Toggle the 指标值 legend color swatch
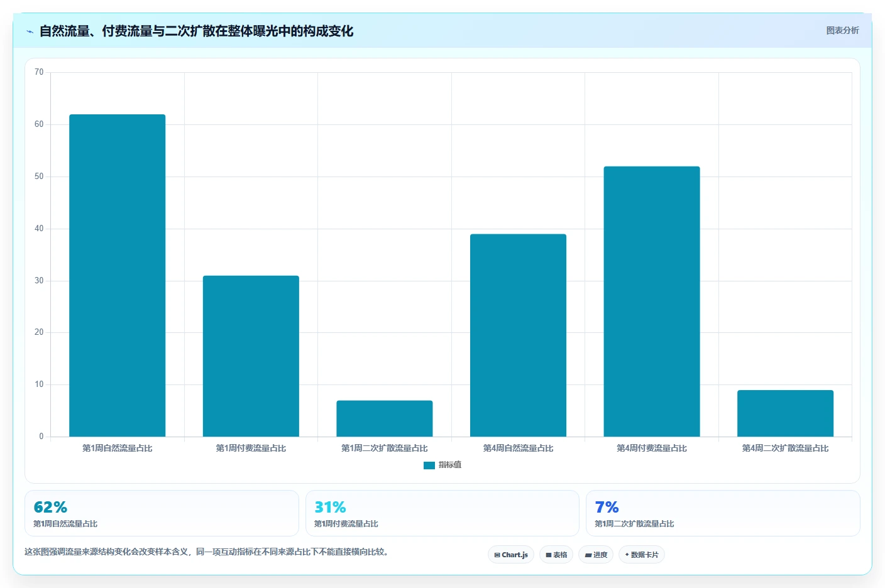Viewport: 885px width, 588px height. (x=429, y=465)
